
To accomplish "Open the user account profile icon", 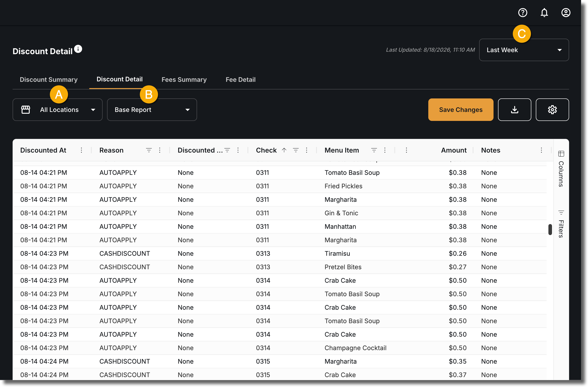I will coord(566,13).
